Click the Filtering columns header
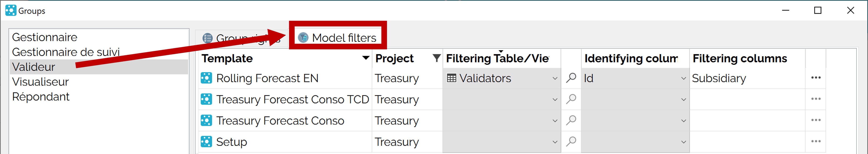 point(740,58)
